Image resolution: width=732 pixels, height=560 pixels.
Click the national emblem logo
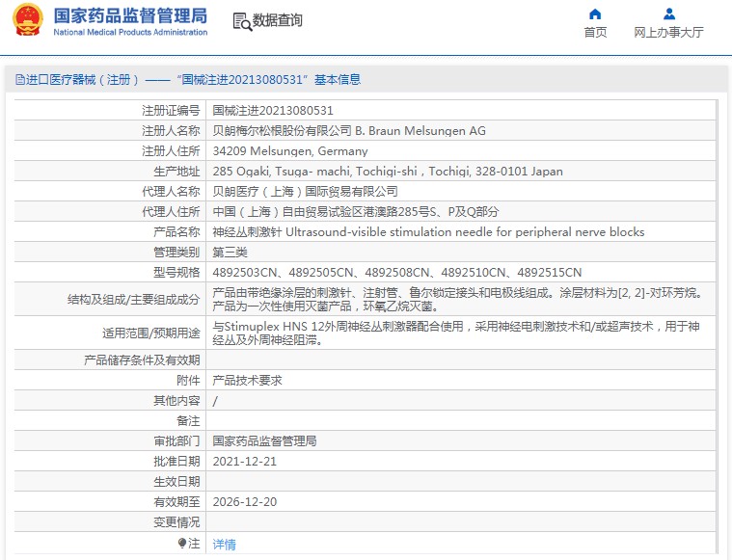(x=28, y=20)
